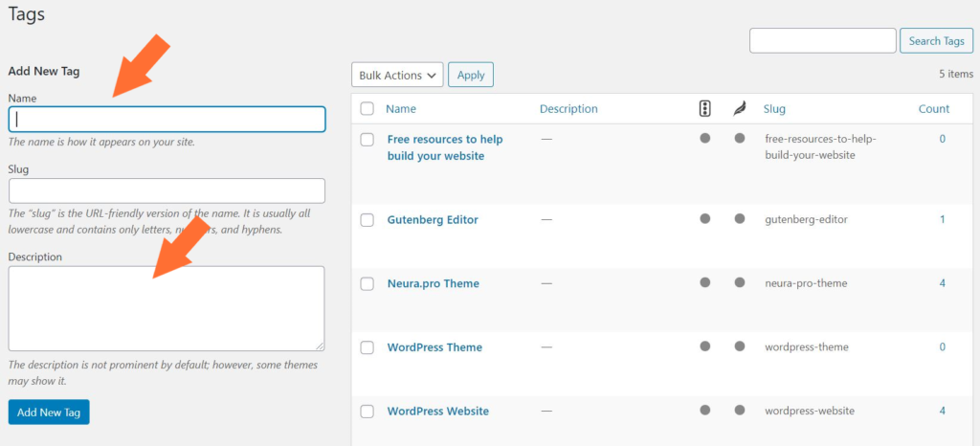Click SEO dot for WordPress Theme row

point(705,346)
